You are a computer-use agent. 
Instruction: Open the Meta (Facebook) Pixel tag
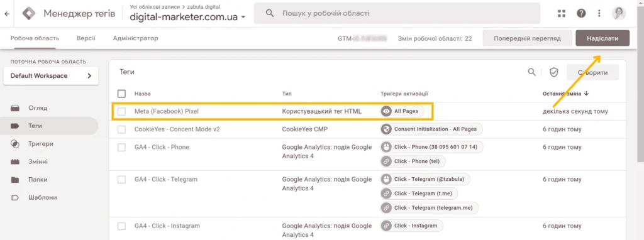(167, 111)
